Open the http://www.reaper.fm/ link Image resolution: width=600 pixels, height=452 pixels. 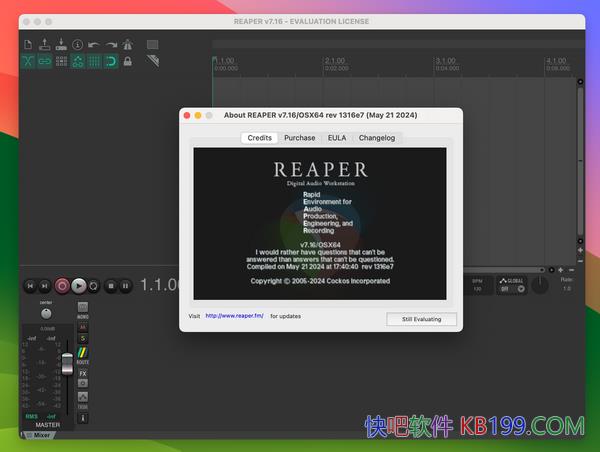pos(234,316)
